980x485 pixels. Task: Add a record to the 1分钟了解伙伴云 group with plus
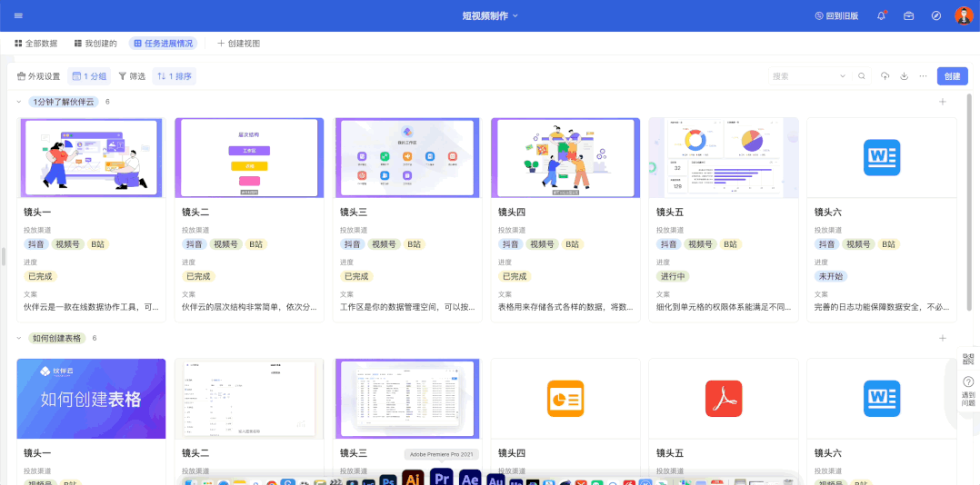pos(942,102)
